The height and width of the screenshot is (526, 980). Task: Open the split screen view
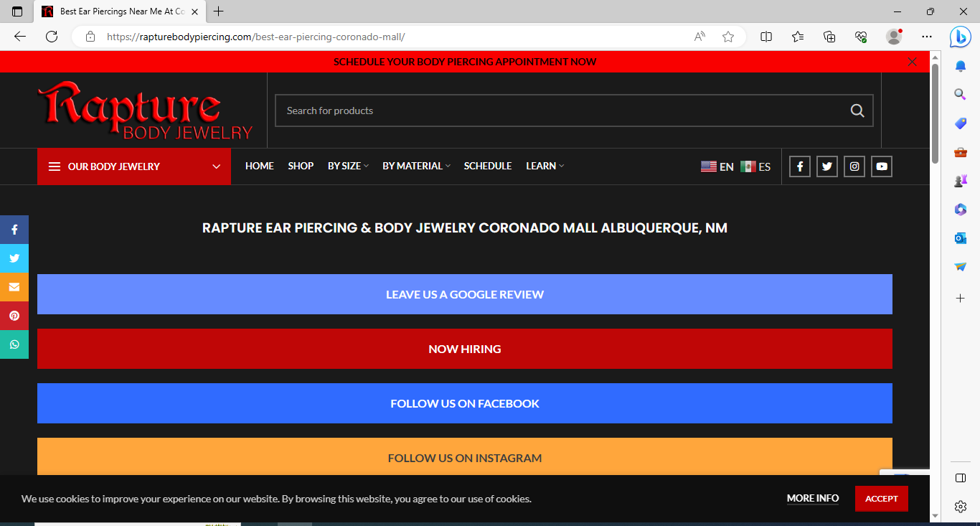tap(766, 37)
